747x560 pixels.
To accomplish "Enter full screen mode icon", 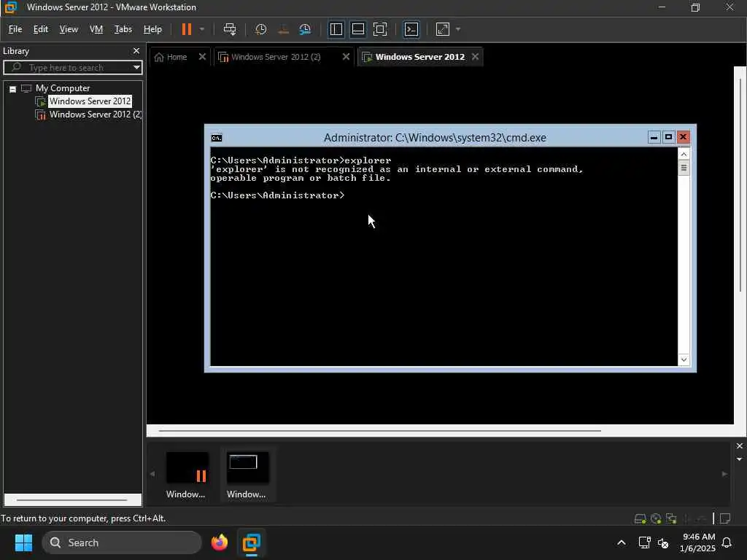I will tap(379, 29).
